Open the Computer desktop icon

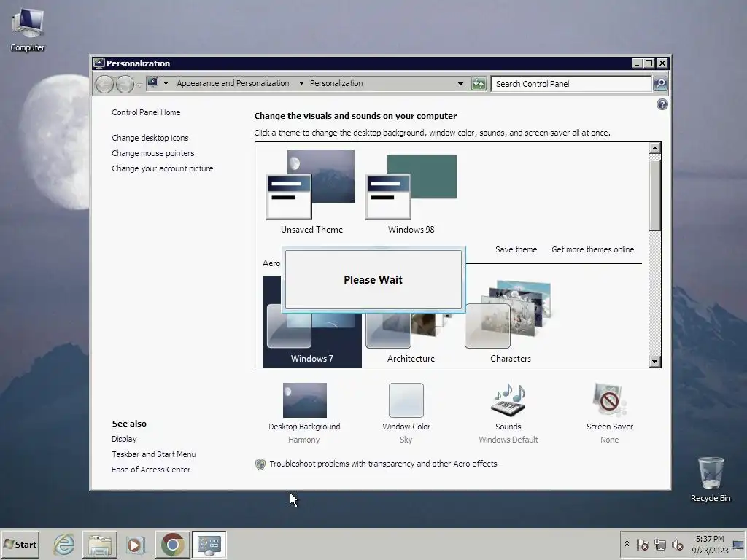28,29
